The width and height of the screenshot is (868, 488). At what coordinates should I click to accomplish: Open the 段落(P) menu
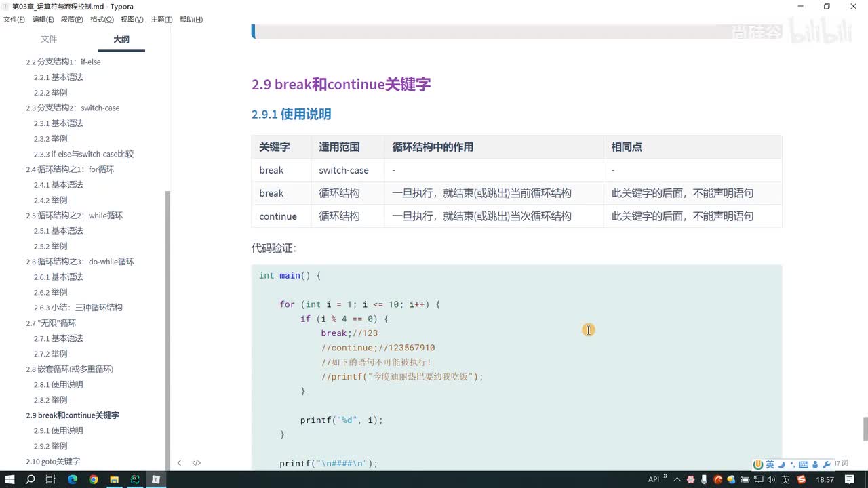click(72, 20)
